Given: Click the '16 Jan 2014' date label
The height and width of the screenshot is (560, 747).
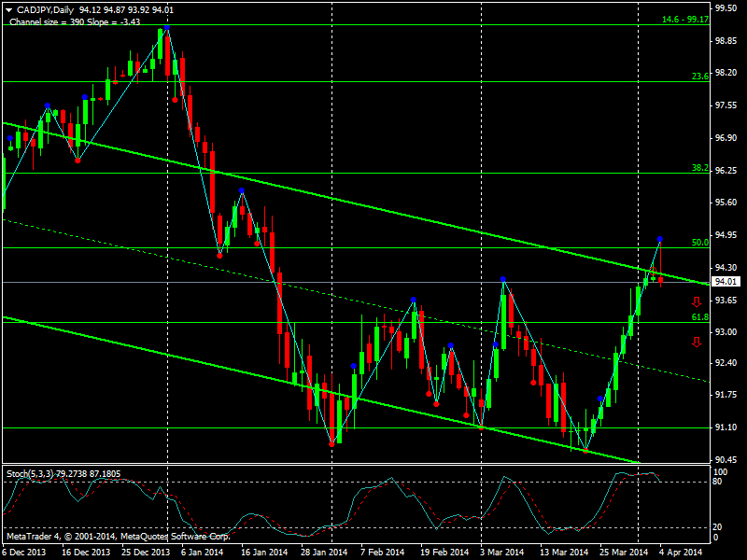Looking at the screenshot, I should point(264,552).
